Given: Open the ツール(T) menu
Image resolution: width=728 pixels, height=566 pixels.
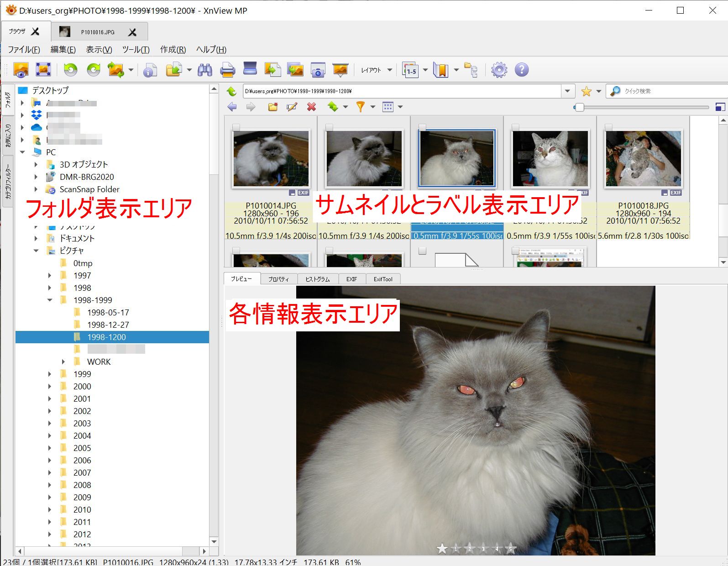Looking at the screenshot, I should click(136, 49).
